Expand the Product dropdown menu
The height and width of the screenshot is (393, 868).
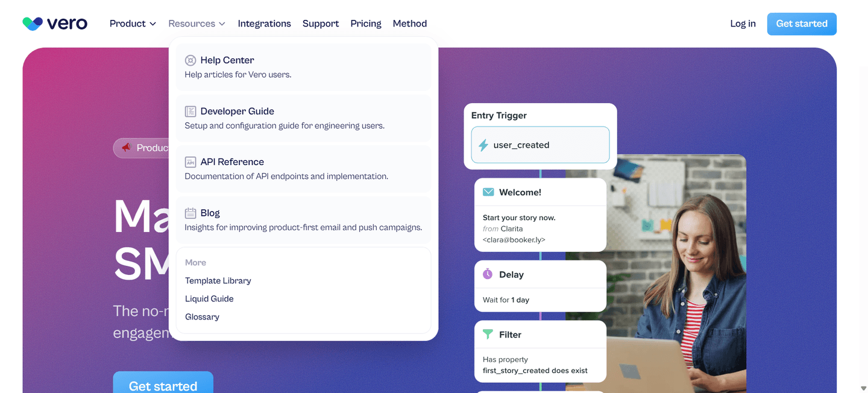(133, 24)
